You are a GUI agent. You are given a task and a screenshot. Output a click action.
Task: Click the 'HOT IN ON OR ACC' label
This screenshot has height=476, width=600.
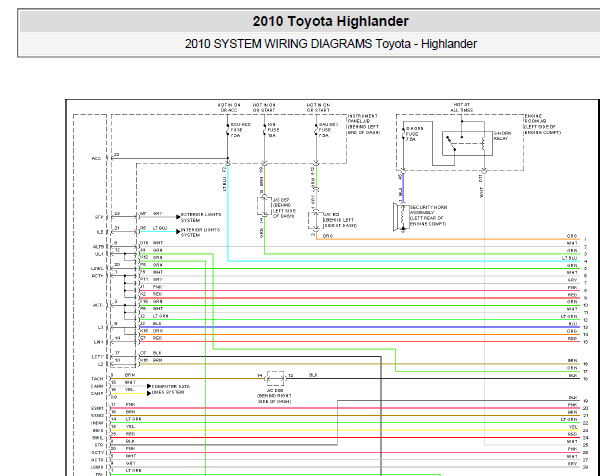click(229, 108)
